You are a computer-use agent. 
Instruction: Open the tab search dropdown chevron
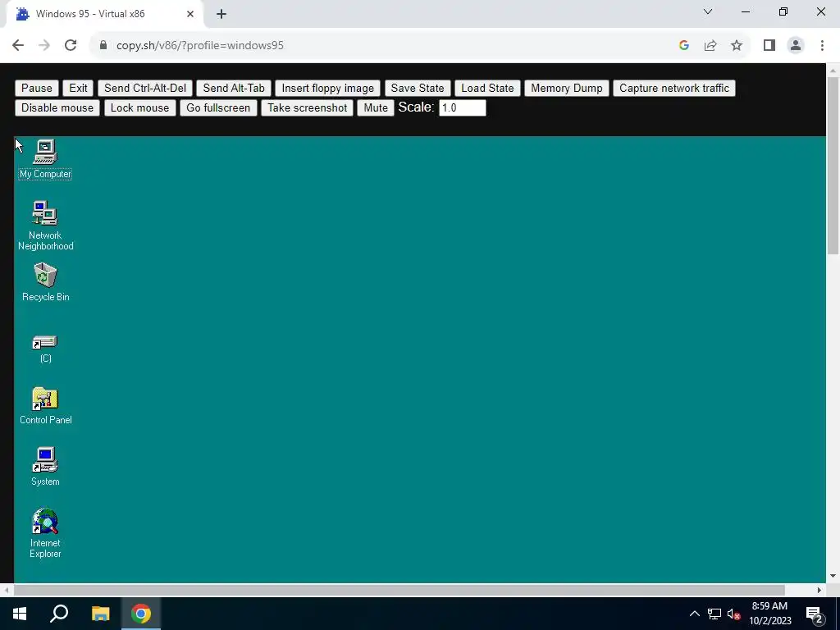click(x=708, y=11)
